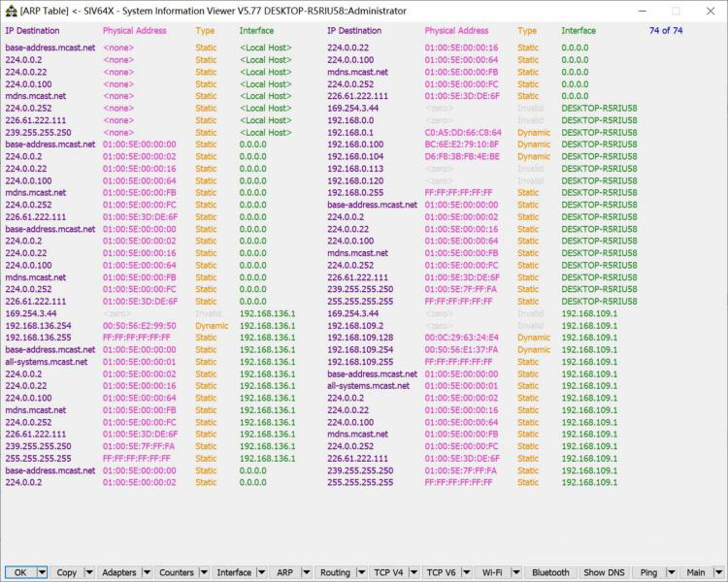Open the Bluetooth view
Image resolution: width=728 pixels, height=582 pixels.
pos(550,572)
